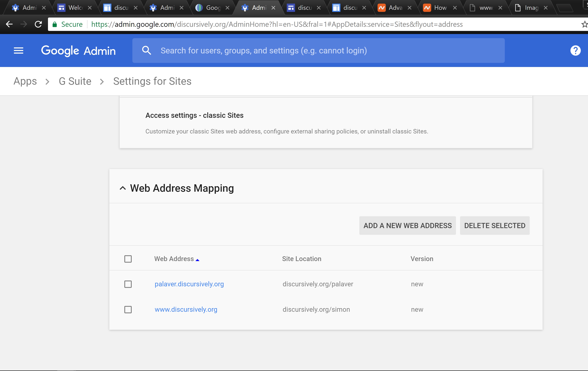588x371 pixels.
Task: Open www.discursively.org link
Action: coord(186,309)
